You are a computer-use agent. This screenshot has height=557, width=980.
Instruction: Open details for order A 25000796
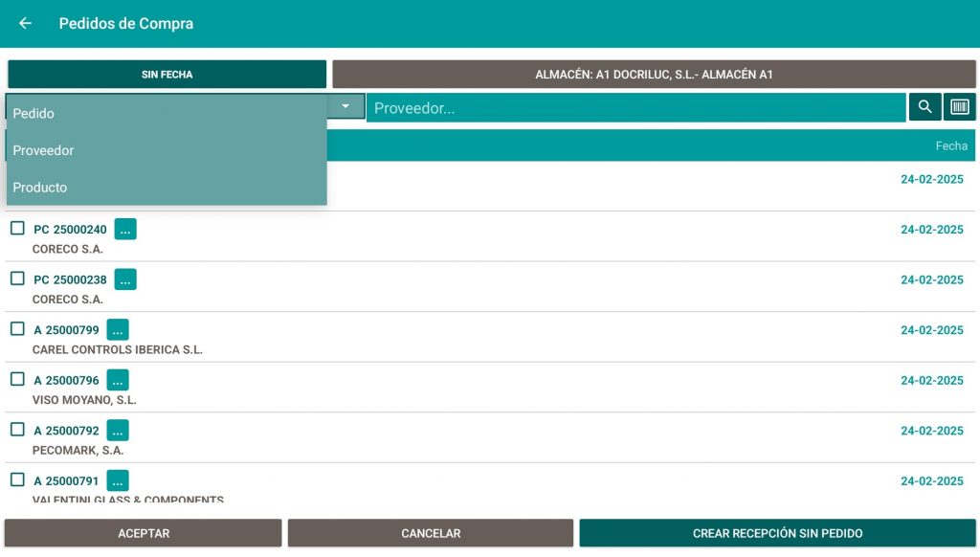tap(118, 380)
